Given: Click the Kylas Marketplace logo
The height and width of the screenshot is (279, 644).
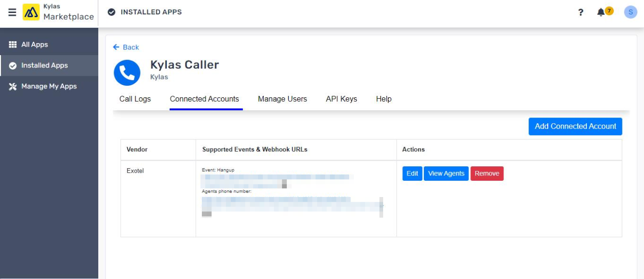Looking at the screenshot, I should 59,12.
